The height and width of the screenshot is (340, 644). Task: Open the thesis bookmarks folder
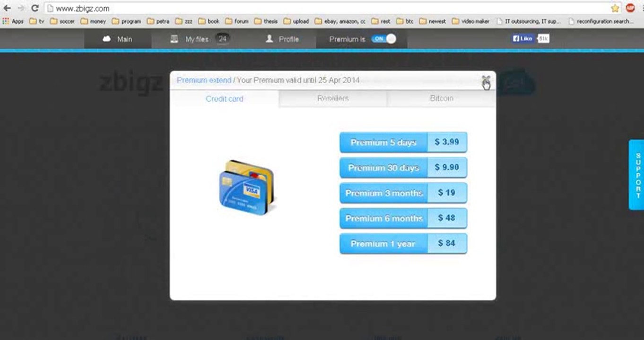tap(266, 21)
